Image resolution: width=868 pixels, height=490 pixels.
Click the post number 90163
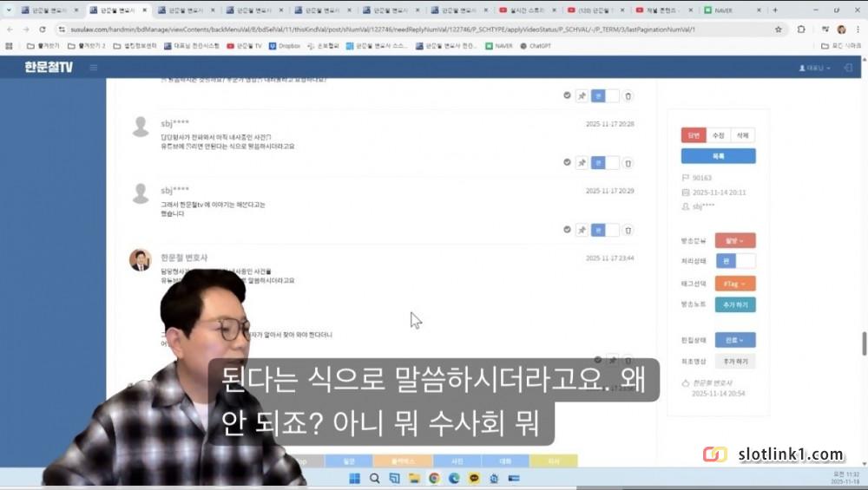(x=701, y=178)
